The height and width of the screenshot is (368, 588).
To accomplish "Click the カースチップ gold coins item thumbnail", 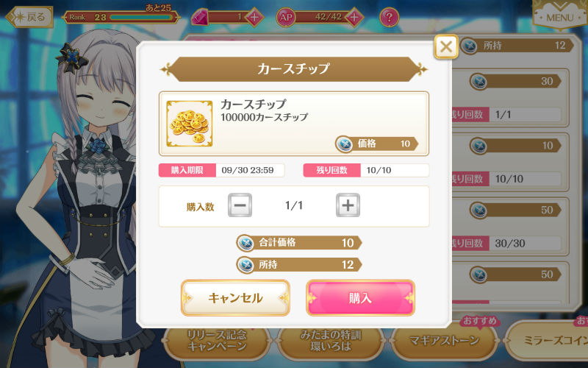I will click(x=190, y=124).
